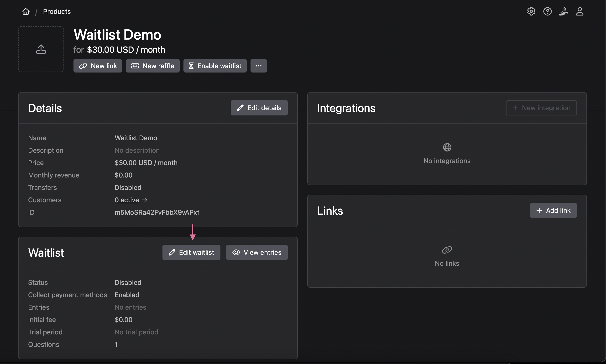Click the home icon in breadcrumb
The image size is (606, 364).
point(26,11)
